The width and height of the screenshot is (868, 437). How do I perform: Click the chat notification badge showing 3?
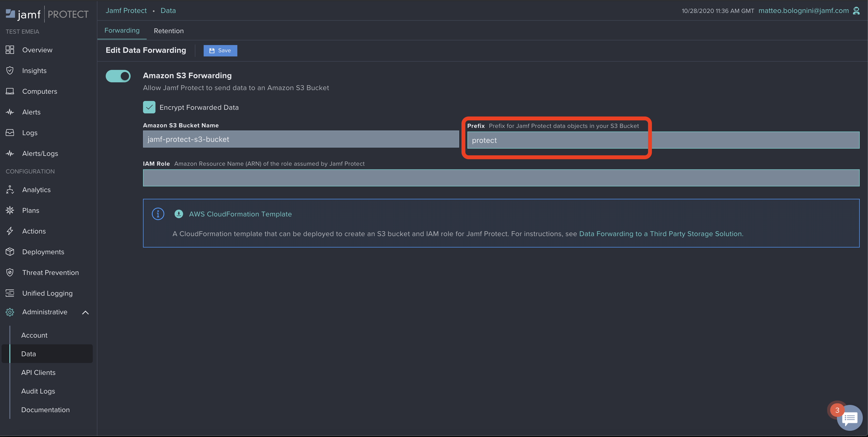point(837,410)
